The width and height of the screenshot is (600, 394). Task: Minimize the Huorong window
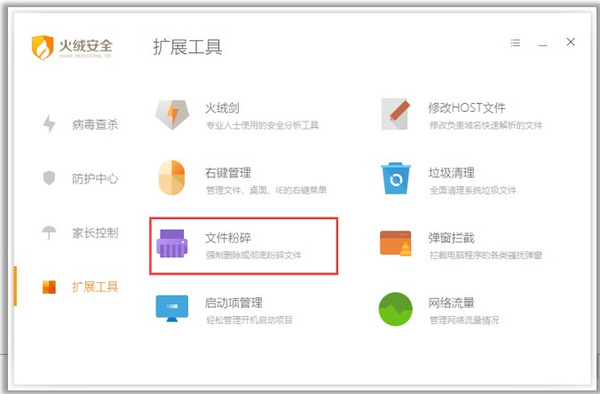click(x=543, y=45)
